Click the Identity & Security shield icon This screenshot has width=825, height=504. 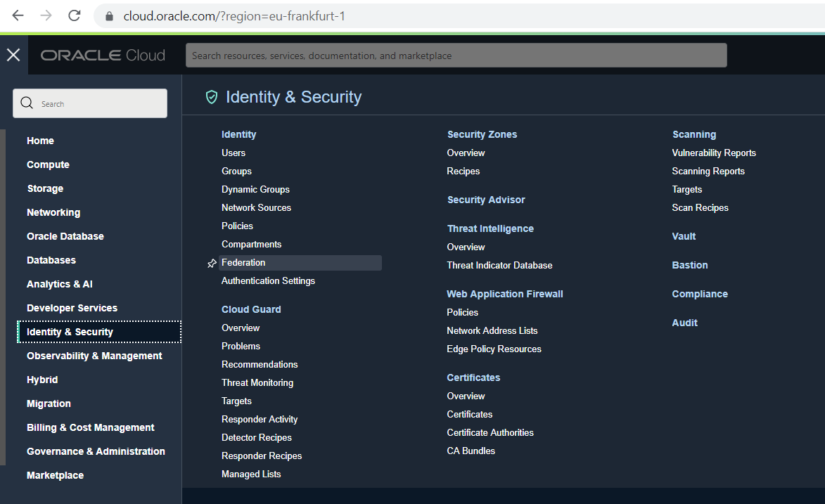211,97
